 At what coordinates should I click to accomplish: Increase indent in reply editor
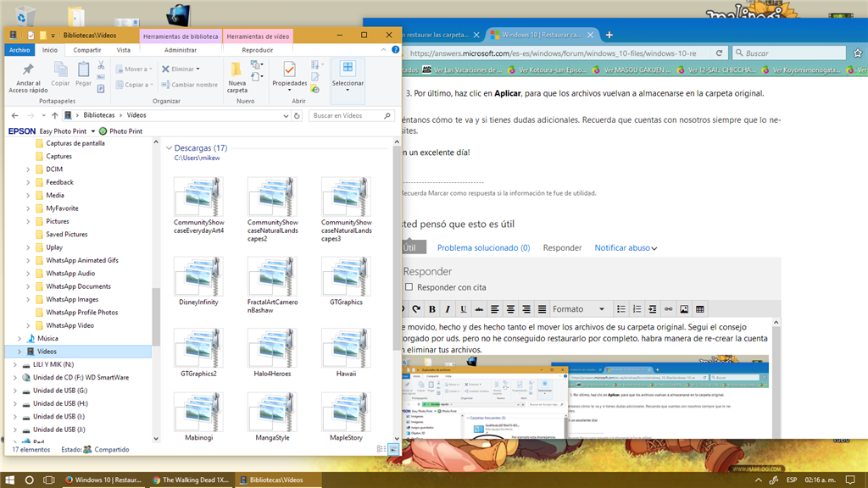coord(653,309)
